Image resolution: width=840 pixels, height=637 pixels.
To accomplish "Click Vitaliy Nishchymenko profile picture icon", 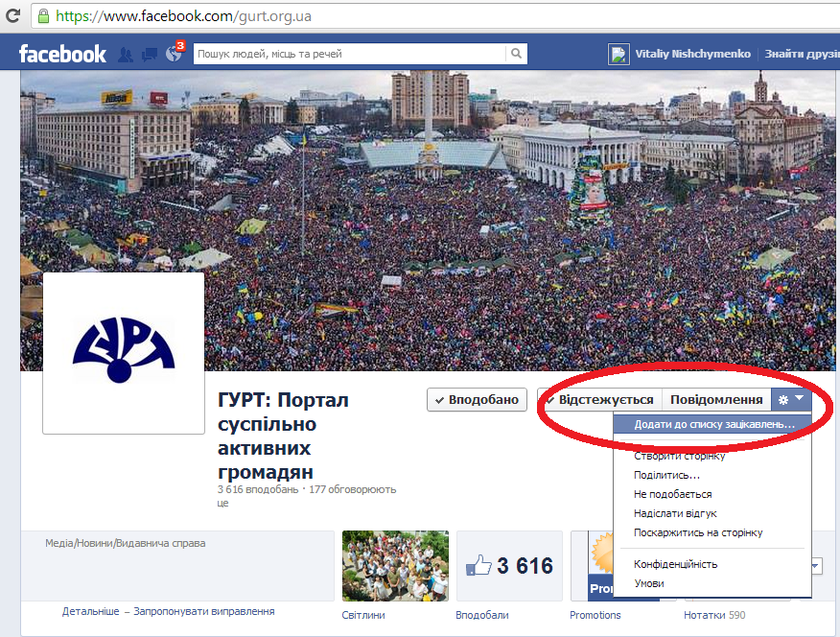I will tap(618, 54).
